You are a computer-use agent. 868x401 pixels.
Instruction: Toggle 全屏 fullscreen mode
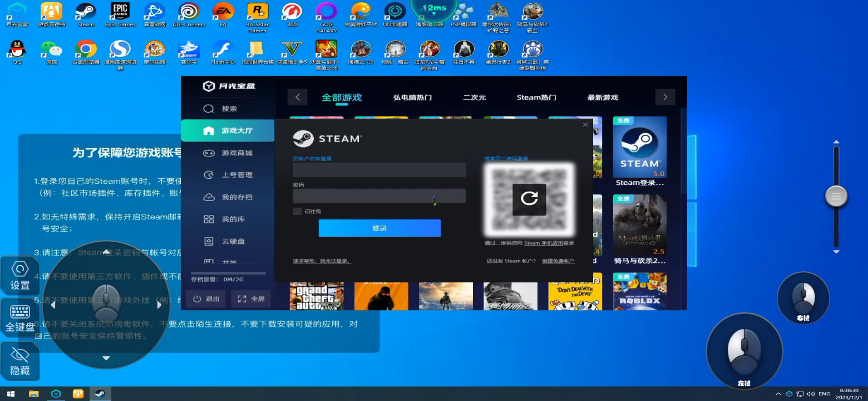point(251,299)
